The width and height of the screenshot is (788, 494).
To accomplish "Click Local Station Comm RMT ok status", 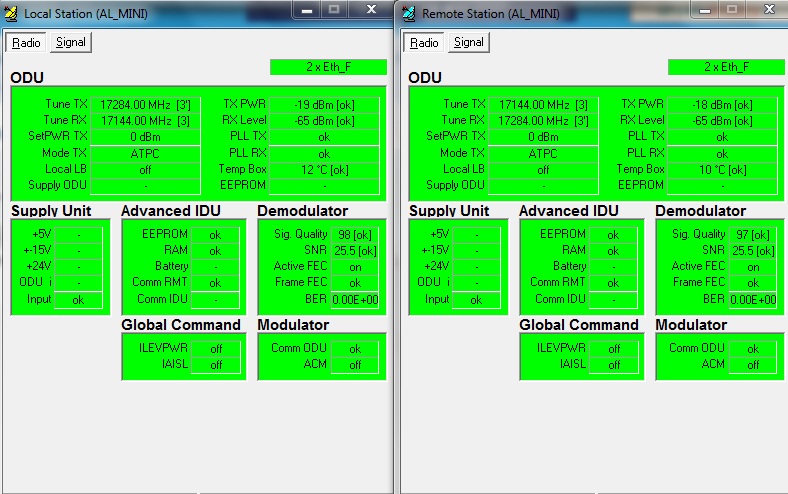I will coord(215,283).
